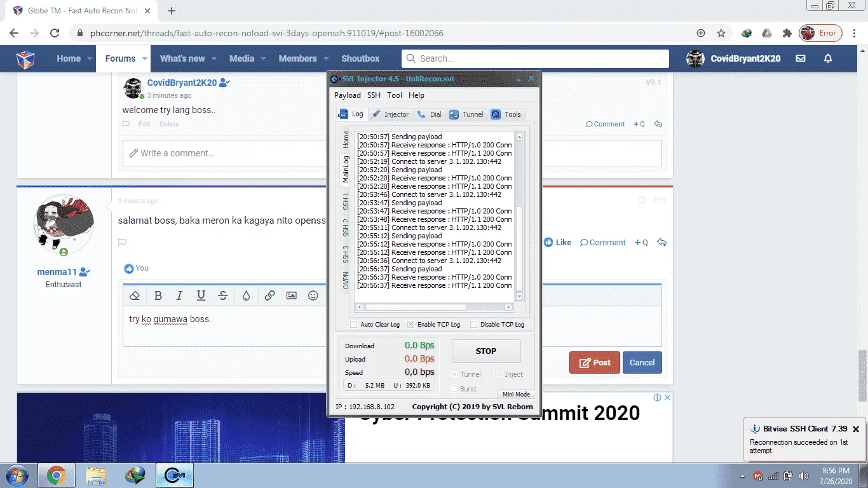
Task: Expand the Members dropdown arrow in the navbar
Action: pyautogui.click(x=326, y=58)
